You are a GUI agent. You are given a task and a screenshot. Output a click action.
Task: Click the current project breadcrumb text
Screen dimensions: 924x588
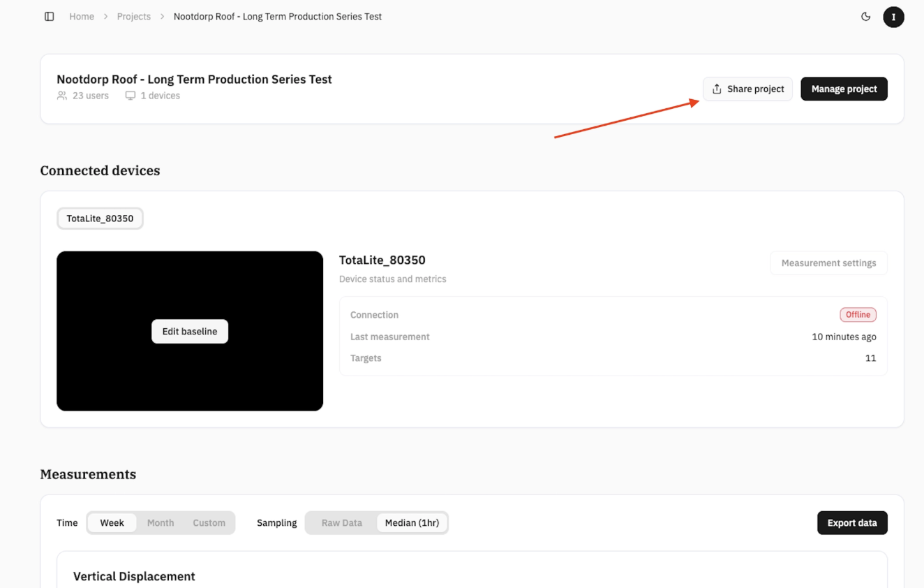(278, 17)
